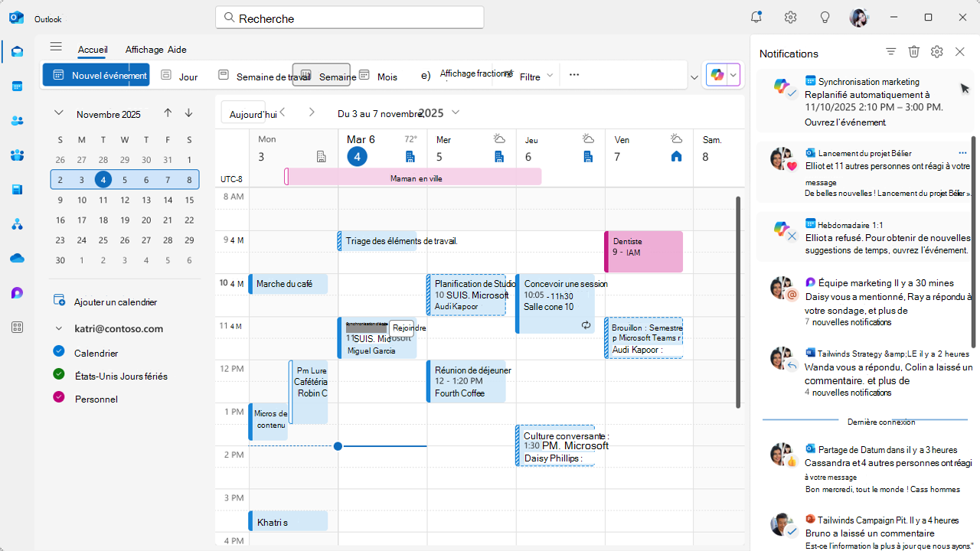This screenshot has height=551, width=980.
Task: Open the Notifications panel settings gear
Action: click(936, 51)
